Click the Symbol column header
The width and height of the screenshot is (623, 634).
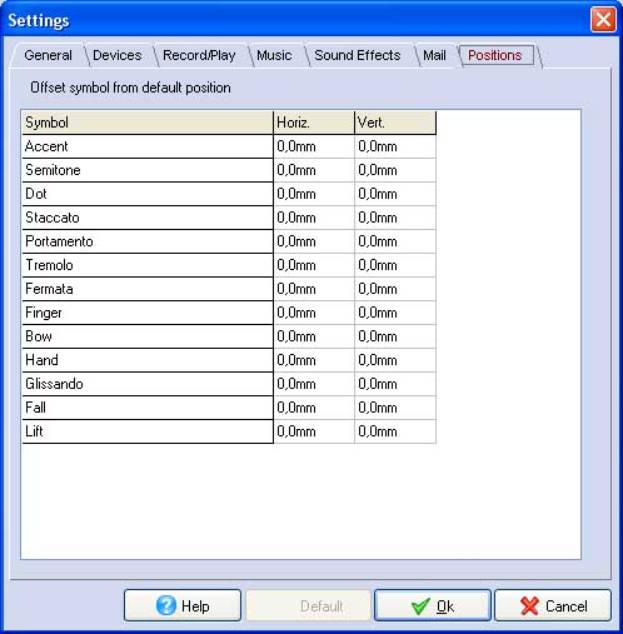(x=148, y=123)
